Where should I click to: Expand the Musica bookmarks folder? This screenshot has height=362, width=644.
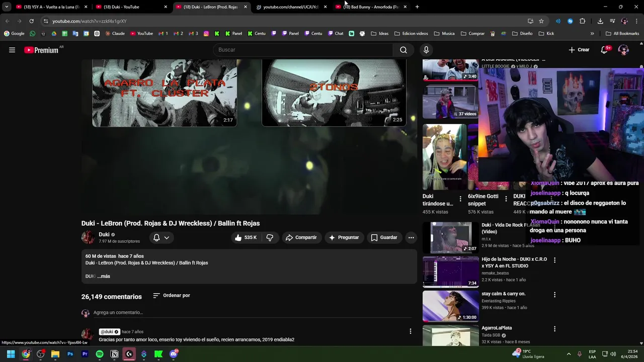[444, 34]
